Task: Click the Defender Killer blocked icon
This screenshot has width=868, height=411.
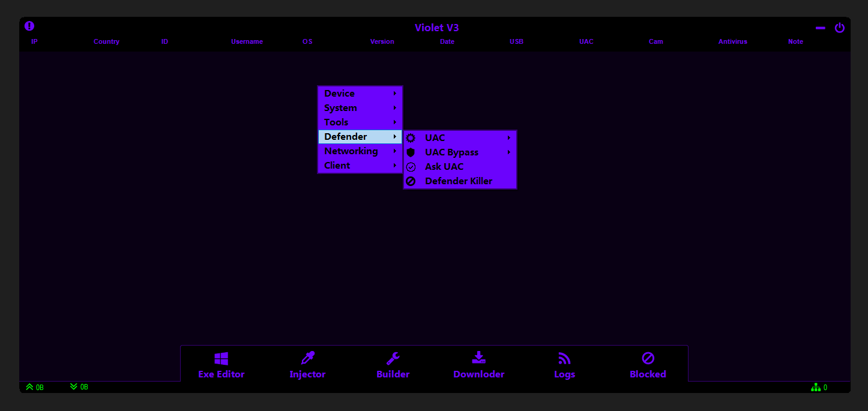Action: pos(411,181)
